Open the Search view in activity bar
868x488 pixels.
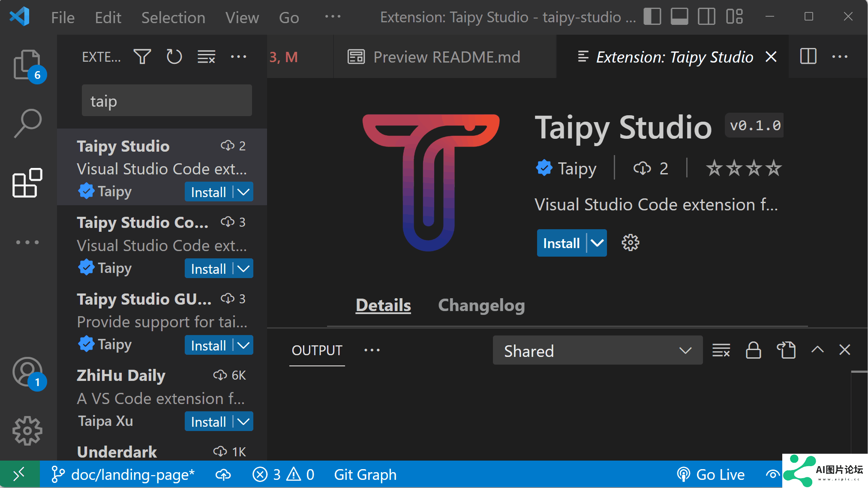27,123
